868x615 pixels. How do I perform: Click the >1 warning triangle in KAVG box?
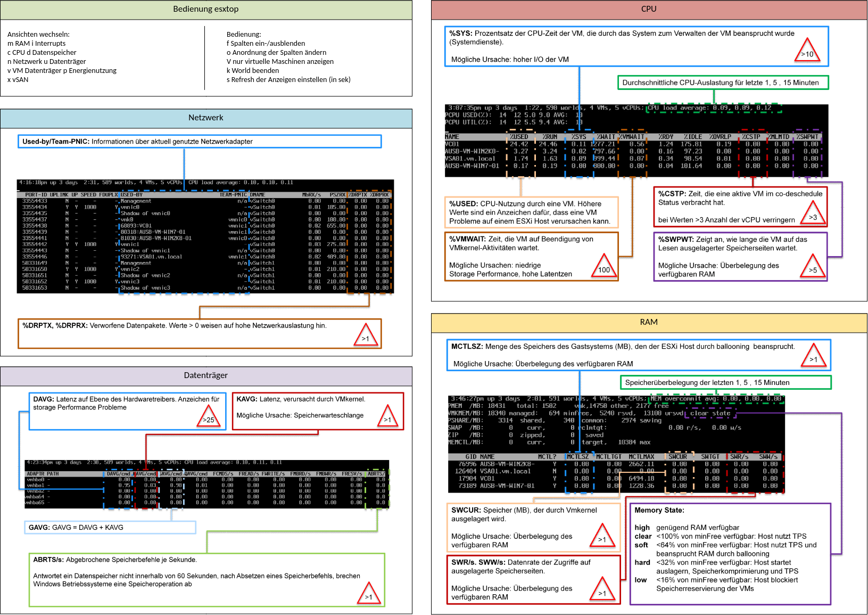coord(387,417)
